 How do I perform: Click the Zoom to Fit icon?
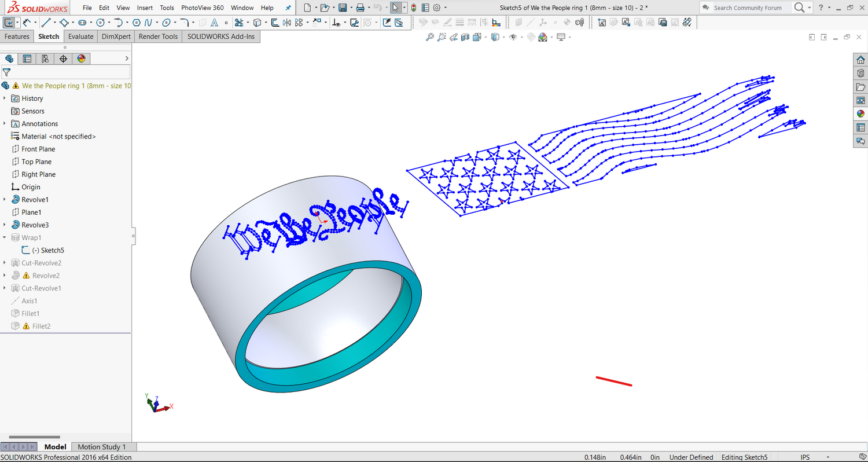click(429, 37)
